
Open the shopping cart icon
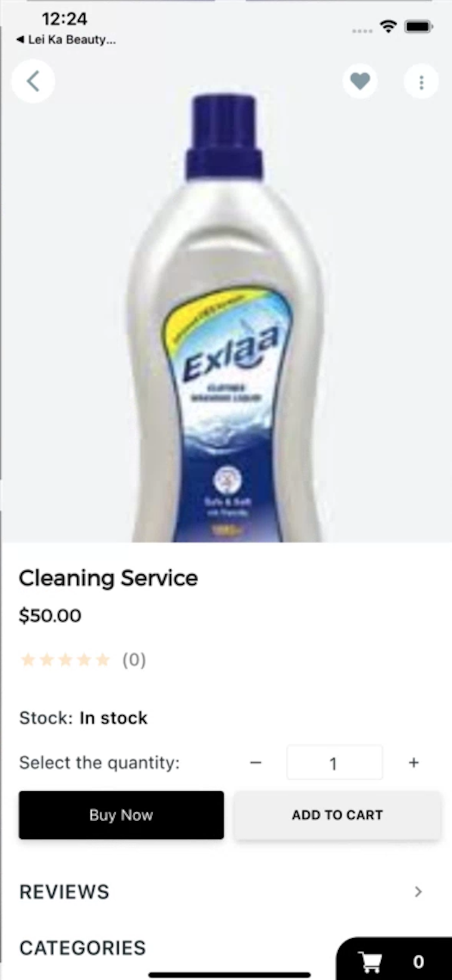pyautogui.click(x=371, y=962)
